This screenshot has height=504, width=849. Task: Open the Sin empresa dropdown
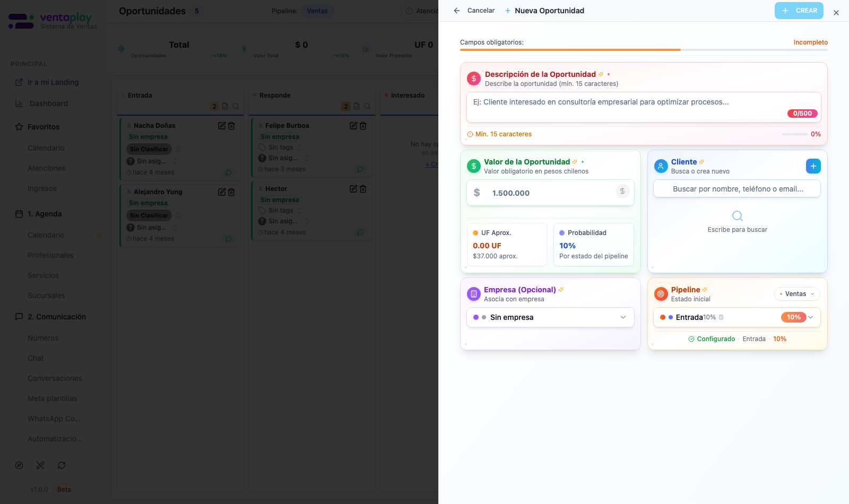550,317
